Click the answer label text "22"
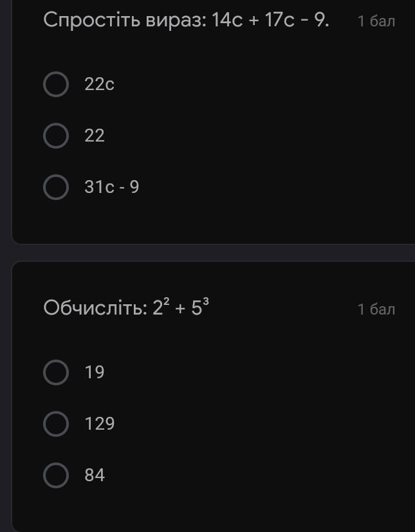 pos(95,136)
